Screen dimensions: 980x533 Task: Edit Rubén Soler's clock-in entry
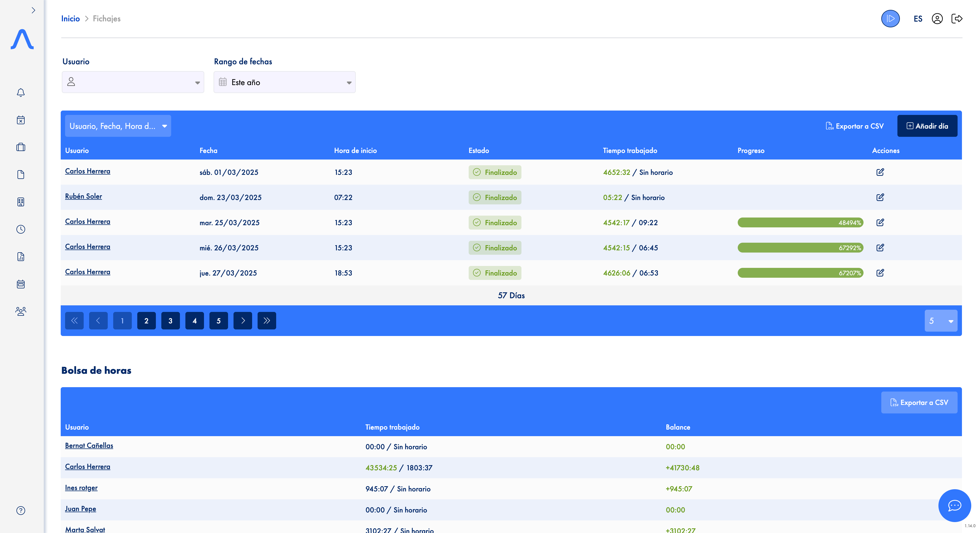(x=880, y=197)
